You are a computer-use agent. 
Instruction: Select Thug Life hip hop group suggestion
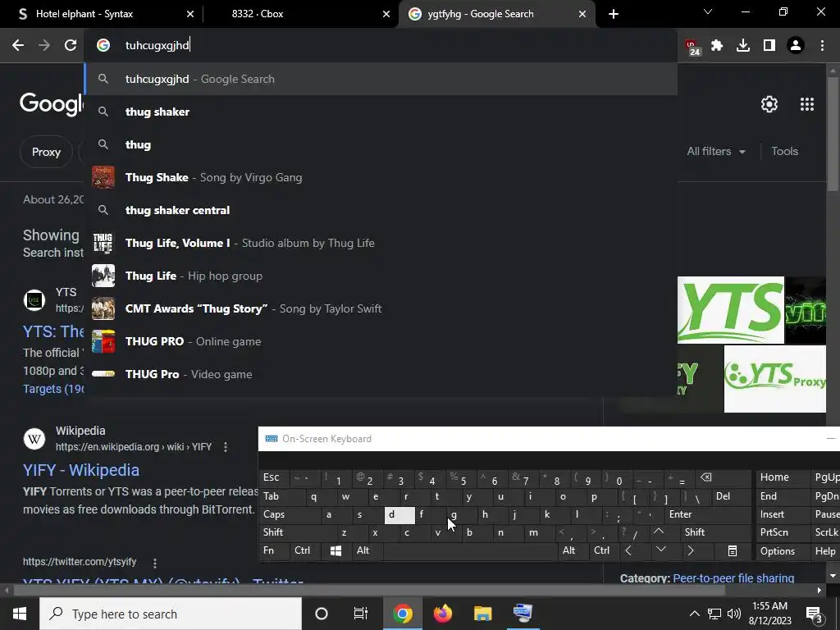(381, 276)
